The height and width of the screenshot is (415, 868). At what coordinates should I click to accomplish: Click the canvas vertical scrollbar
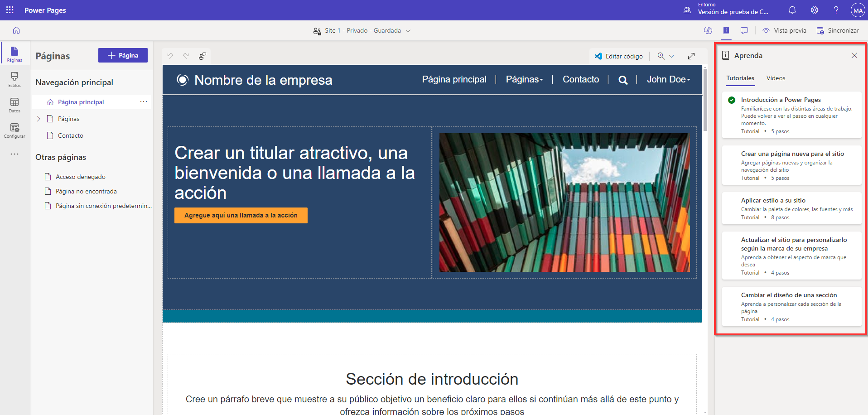(705, 100)
